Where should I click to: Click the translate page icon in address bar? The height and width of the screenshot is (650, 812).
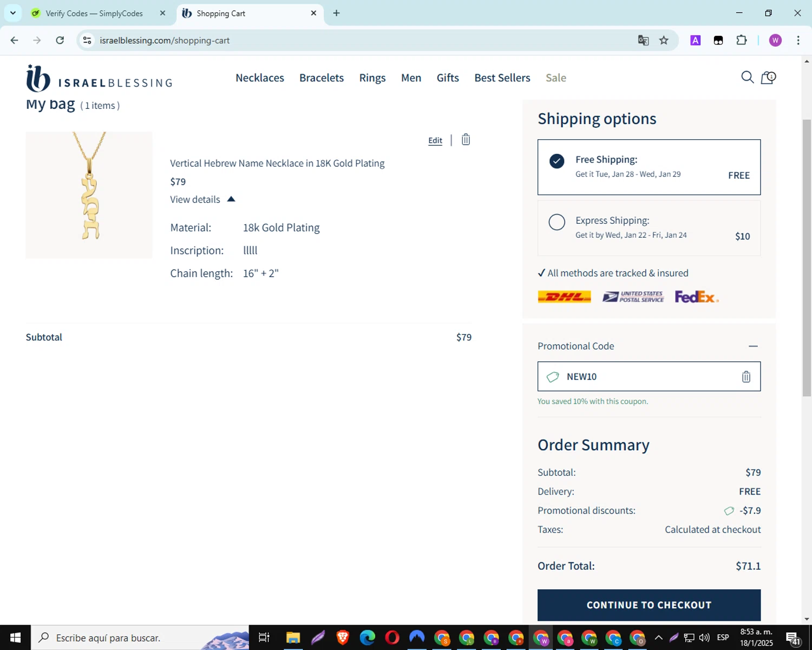[643, 40]
